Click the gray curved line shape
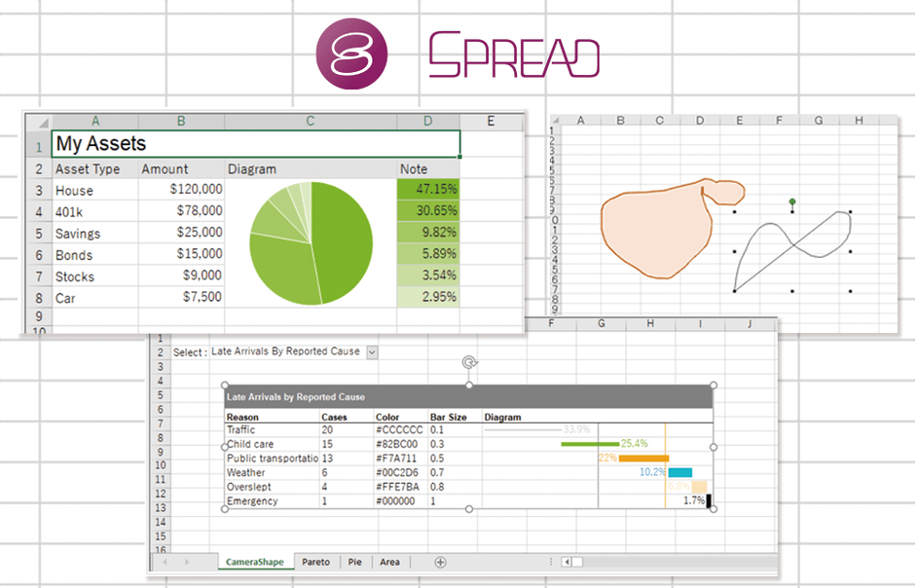The image size is (915, 588). 792,251
